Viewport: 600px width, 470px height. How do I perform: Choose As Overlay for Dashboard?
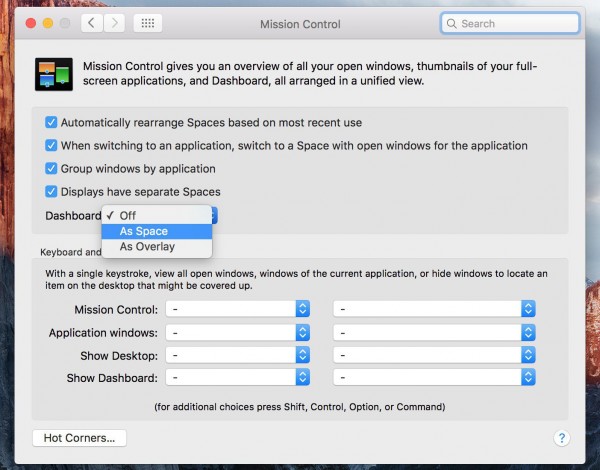click(157, 246)
